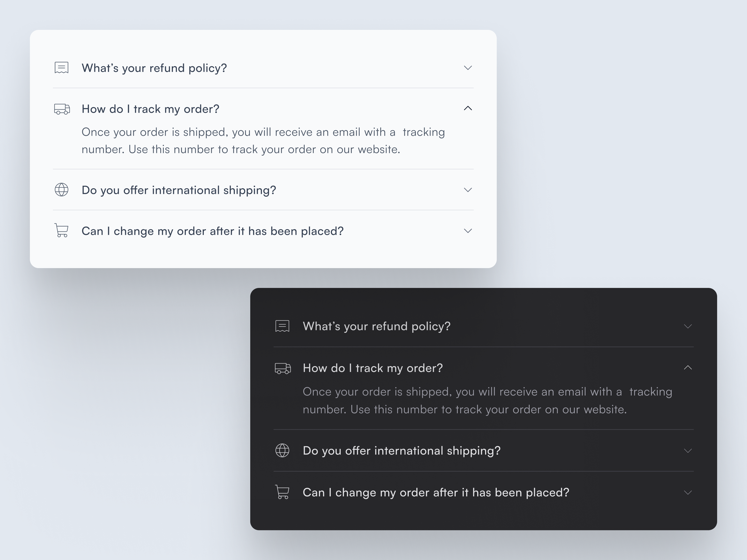Click the cart icon in the dark panel

[282, 492]
